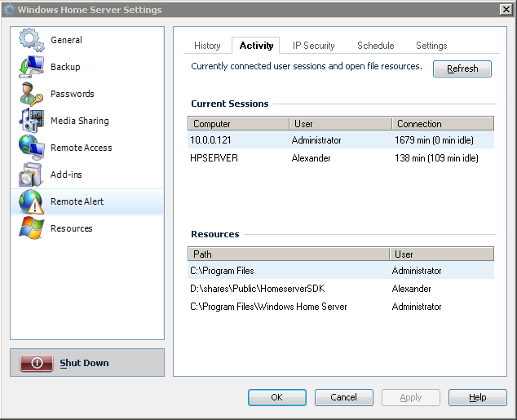The height and width of the screenshot is (420, 517).
Task: Click the Remote Alert warning globe icon
Action: 31,201
